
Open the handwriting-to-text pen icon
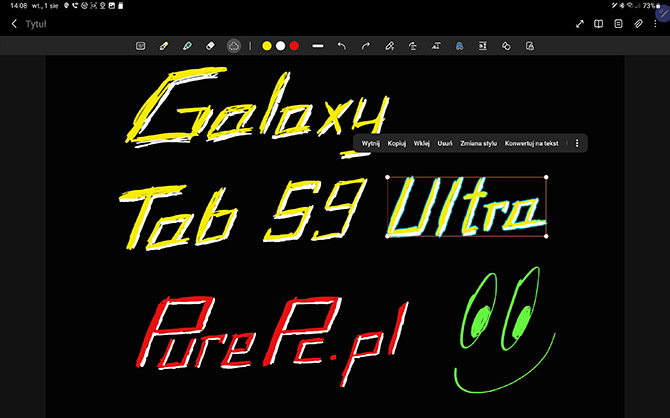[x=389, y=46]
